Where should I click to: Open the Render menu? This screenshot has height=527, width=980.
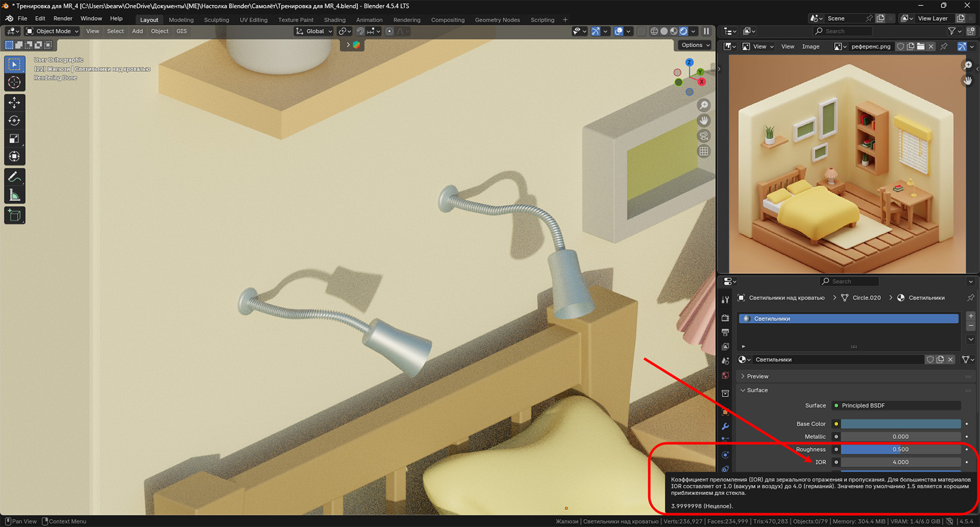(62, 18)
